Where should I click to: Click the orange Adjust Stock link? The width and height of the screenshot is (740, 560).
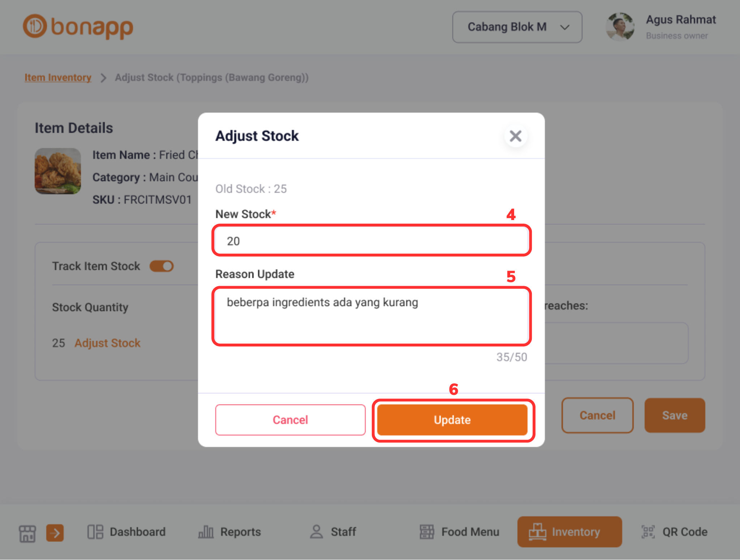pyautogui.click(x=107, y=343)
